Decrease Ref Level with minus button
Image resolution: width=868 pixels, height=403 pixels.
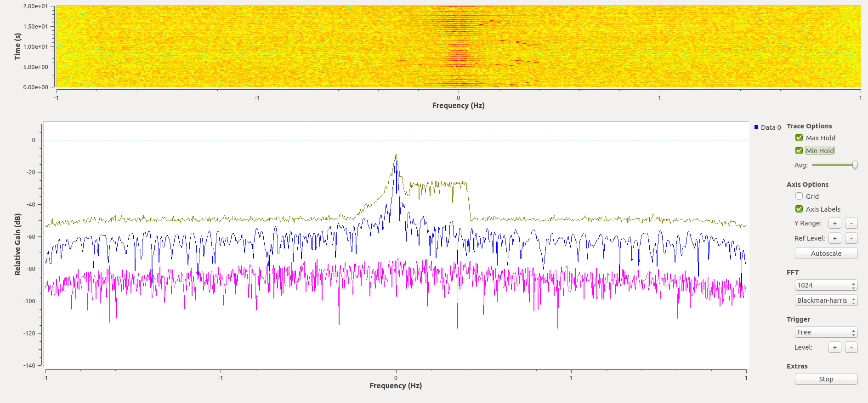(x=851, y=238)
